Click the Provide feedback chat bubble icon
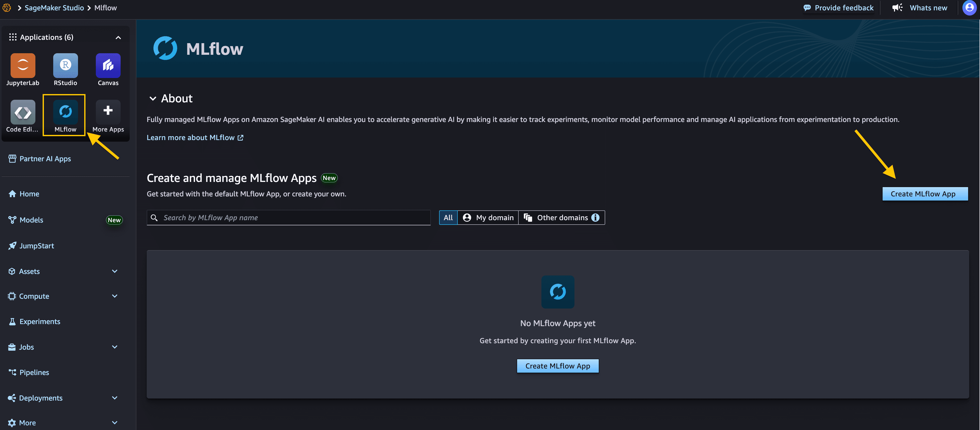The image size is (980, 430). pos(807,8)
